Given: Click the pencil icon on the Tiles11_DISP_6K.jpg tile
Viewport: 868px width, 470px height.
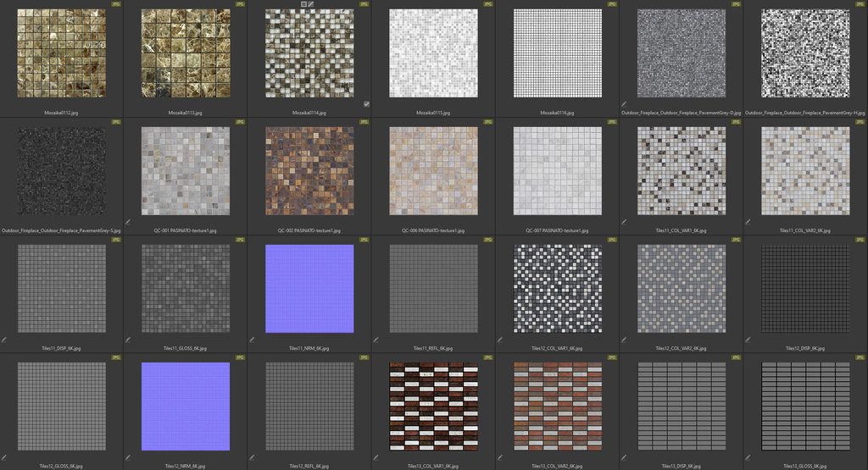Looking at the screenshot, I should tap(4, 340).
